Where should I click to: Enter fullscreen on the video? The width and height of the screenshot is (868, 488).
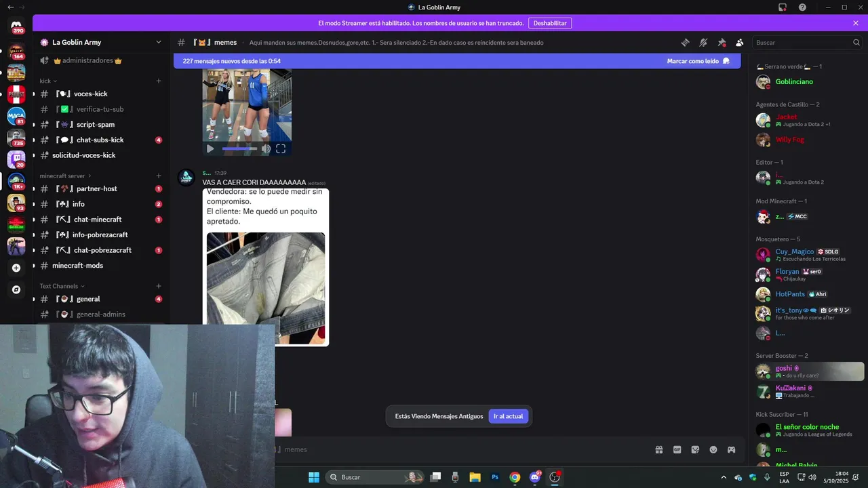click(281, 148)
